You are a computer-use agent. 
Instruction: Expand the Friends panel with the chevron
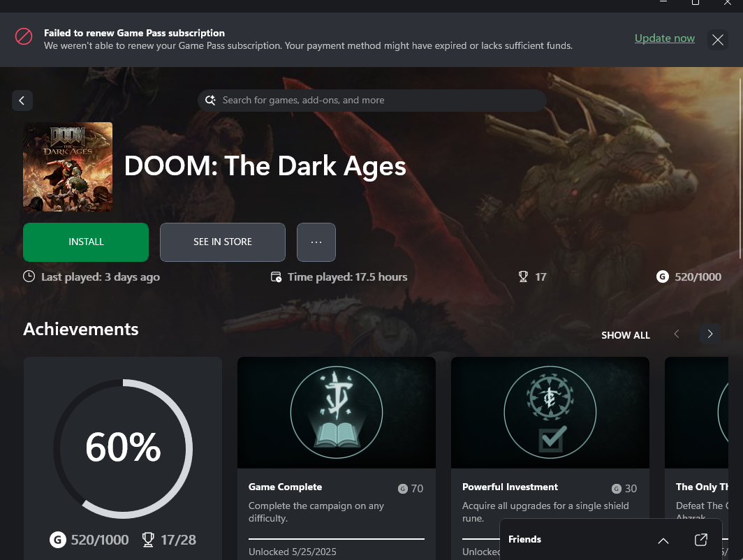click(x=663, y=540)
